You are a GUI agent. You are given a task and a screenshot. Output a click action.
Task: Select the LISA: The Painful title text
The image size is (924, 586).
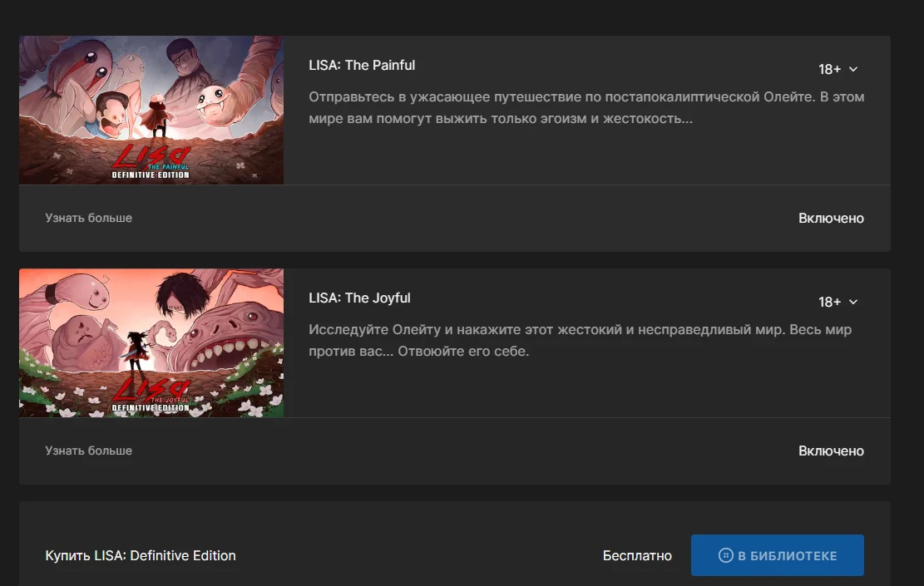pos(362,66)
